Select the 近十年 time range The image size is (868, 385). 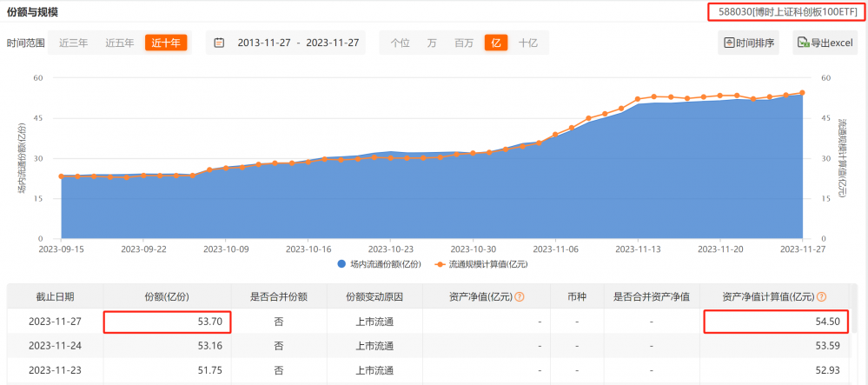[166, 43]
